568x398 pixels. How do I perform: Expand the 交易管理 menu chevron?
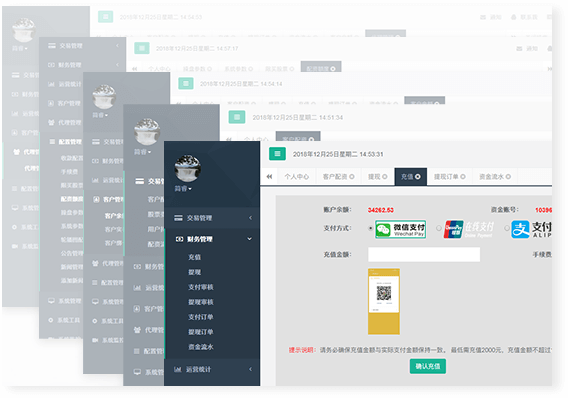[x=250, y=218]
